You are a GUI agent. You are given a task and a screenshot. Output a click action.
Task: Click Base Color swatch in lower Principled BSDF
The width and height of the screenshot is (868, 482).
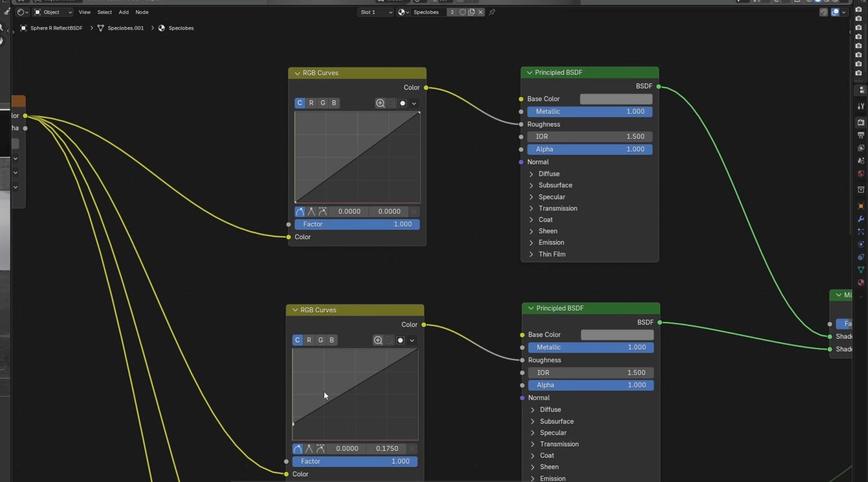(617, 335)
